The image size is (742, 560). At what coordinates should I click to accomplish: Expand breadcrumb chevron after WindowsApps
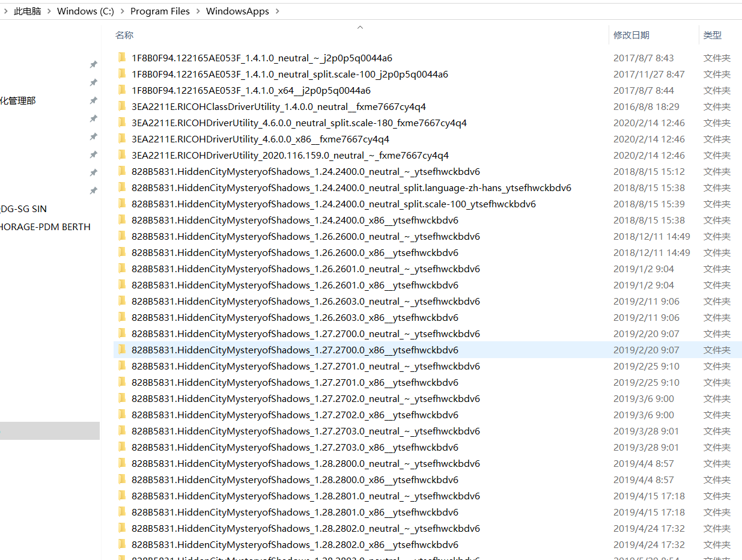[277, 11]
